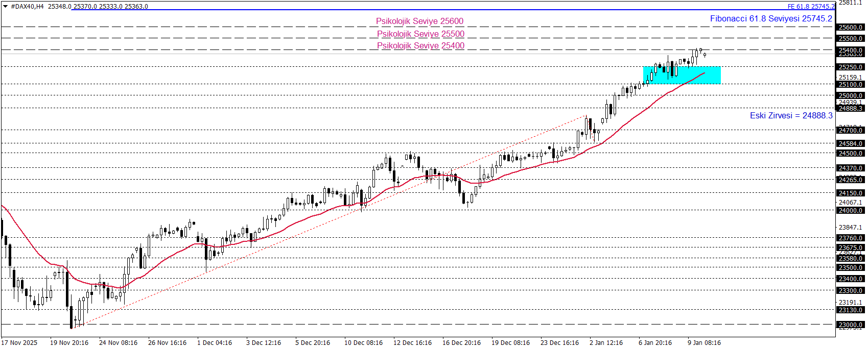Select the 'Eski Zirvesi = 24888.3' label

point(791,115)
